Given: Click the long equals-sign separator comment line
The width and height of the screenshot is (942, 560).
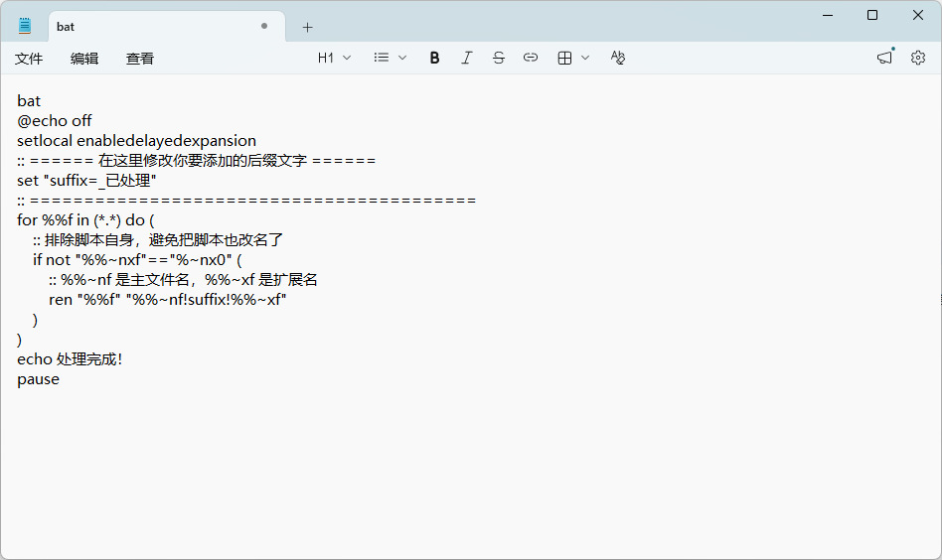Looking at the screenshot, I should [246, 200].
